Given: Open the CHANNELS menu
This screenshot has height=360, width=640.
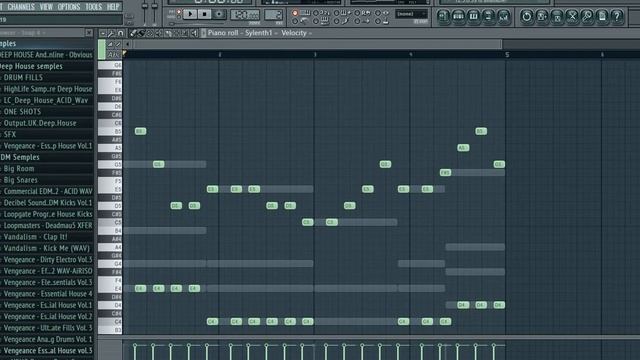Looking at the screenshot, I should (21, 7).
